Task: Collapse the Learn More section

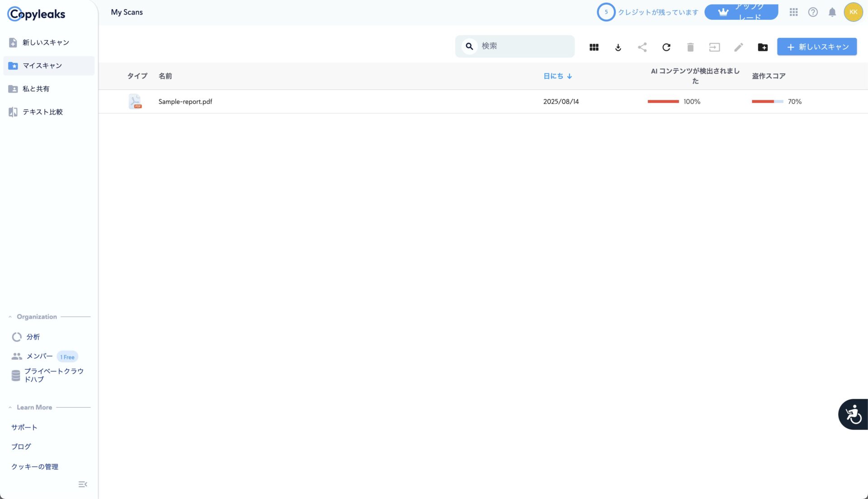Action: click(x=10, y=407)
